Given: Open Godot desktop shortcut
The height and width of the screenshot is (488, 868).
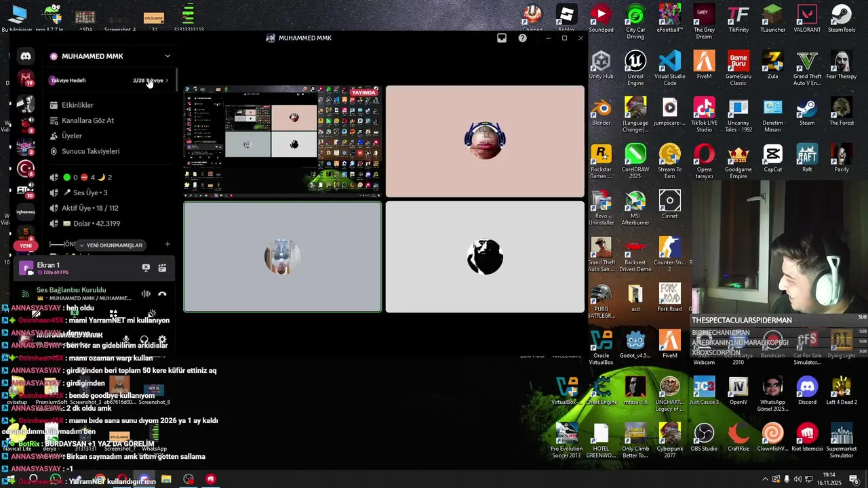Looking at the screenshot, I should coord(635,344).
